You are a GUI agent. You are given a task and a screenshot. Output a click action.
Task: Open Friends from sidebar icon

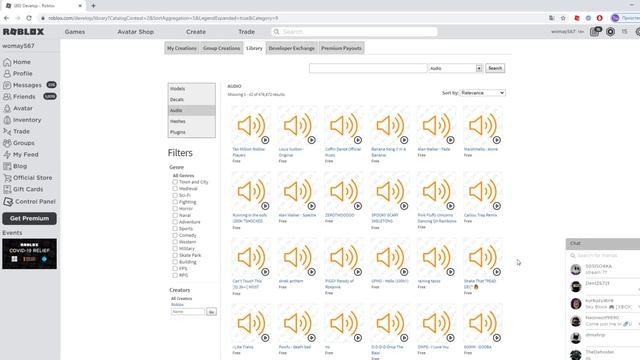pos(7,97)
